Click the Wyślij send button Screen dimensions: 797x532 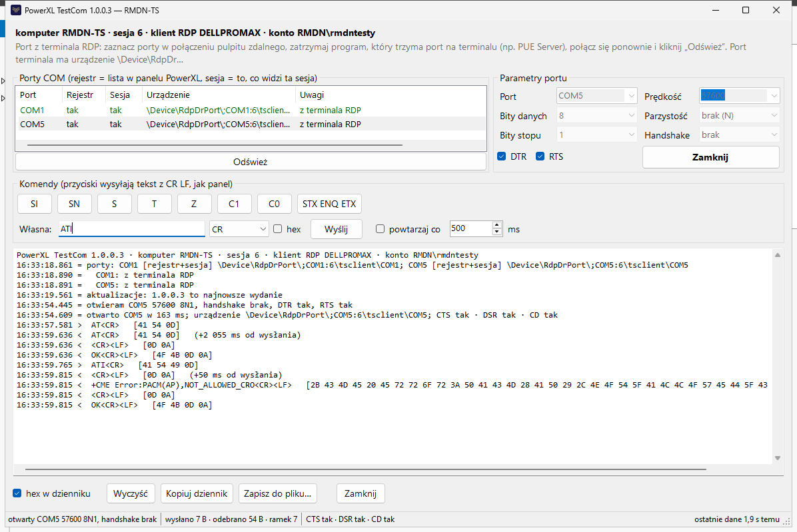coord(337,229)
